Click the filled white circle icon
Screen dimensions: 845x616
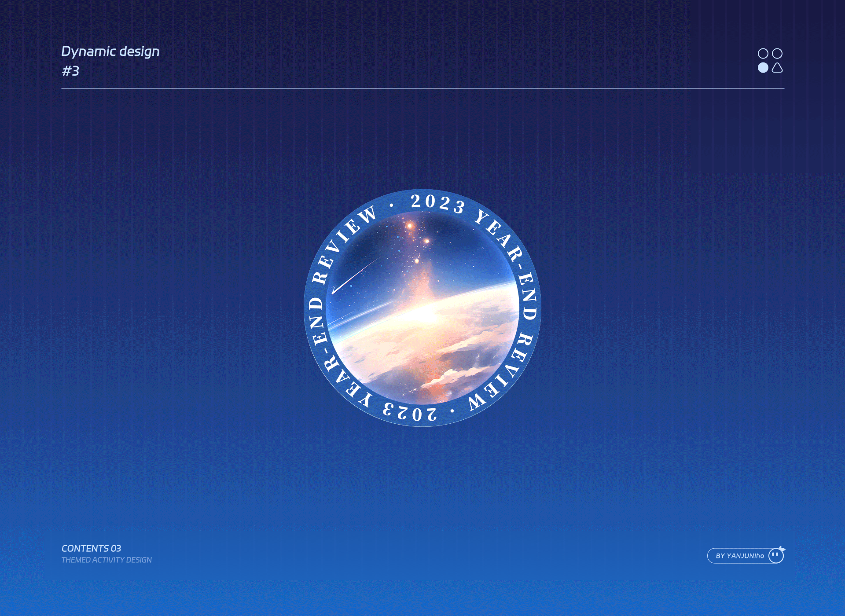(763, 68)
